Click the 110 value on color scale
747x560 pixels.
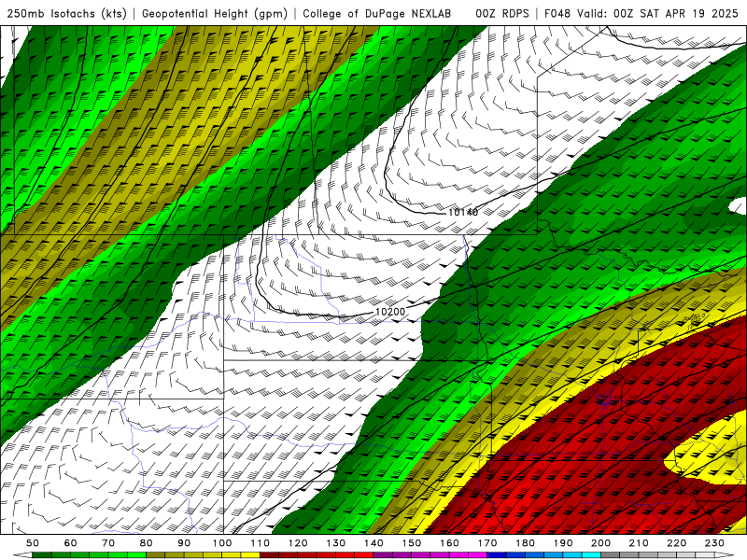(261, 543)
